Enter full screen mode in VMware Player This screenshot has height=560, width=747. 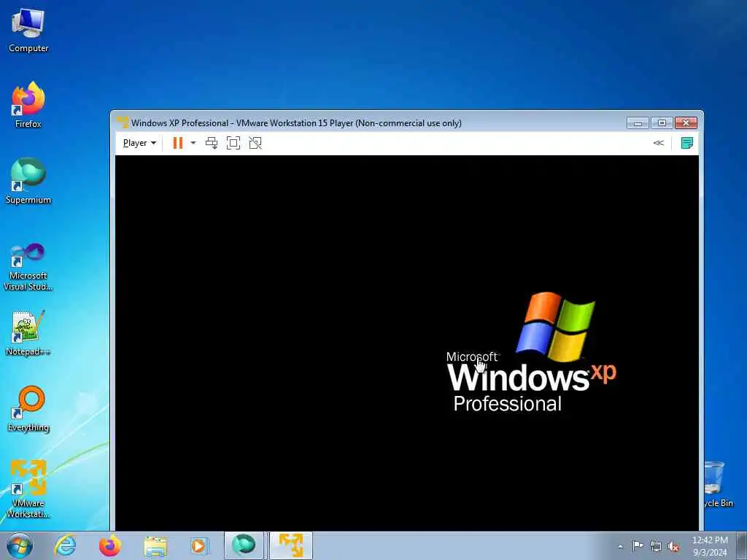(233, 143)
